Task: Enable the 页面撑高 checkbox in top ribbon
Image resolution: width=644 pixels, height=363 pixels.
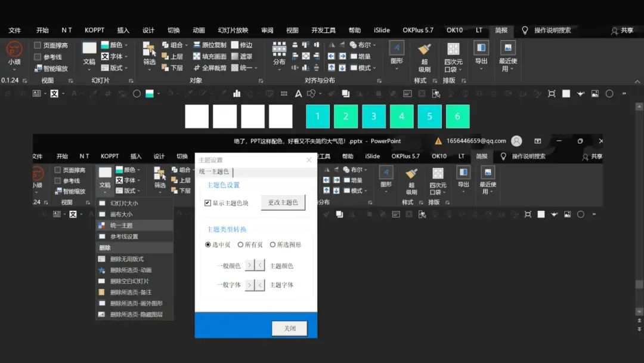Action: tap(38, 45)
